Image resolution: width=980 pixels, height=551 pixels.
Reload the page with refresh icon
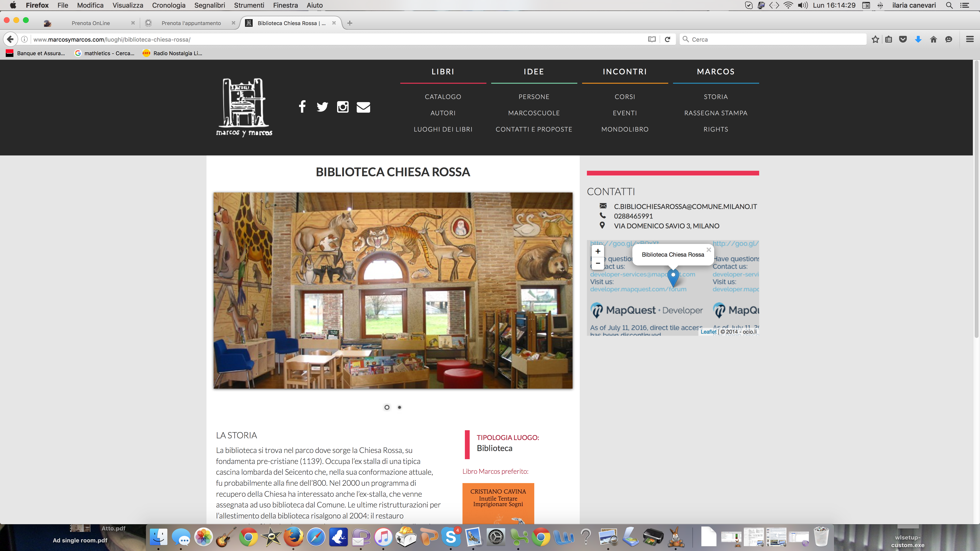(x=667, y=39)
